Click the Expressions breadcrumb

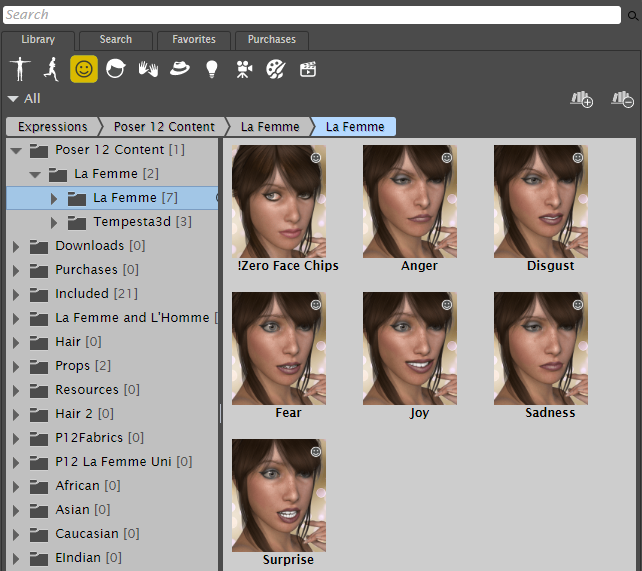(x=51, y=127)
